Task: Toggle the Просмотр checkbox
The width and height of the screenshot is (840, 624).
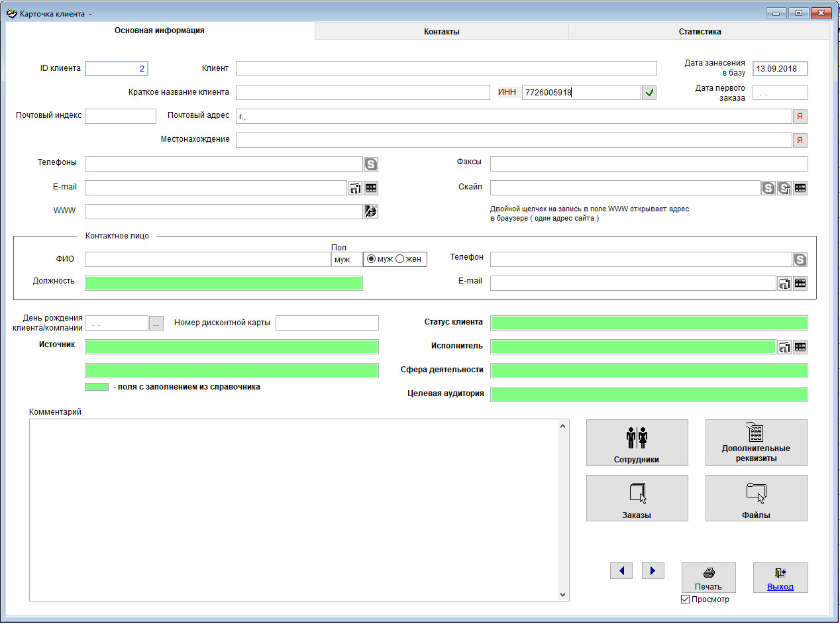Action: click(686, 599)
